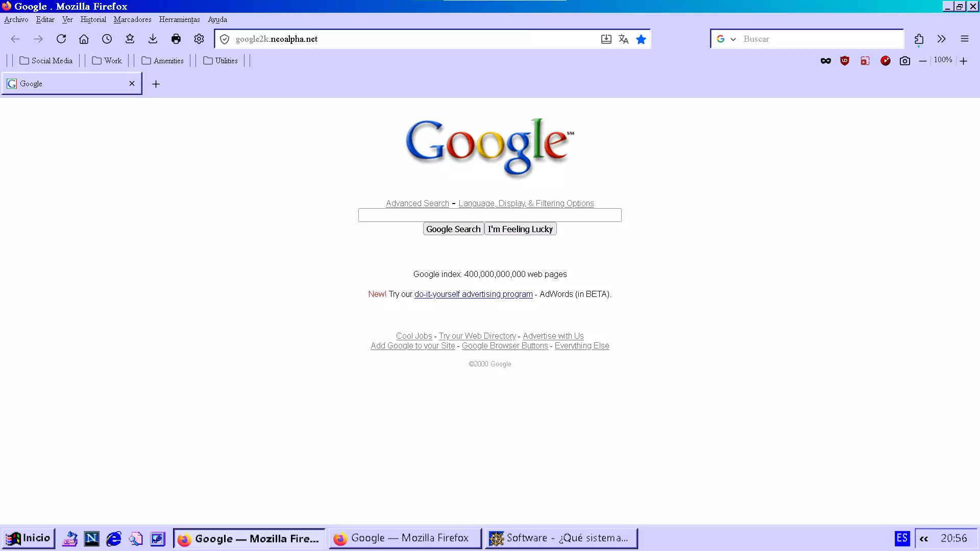Open the Archivo menu
The width and height of the screenshot is (980, 551).
click(x=16, y=19)
